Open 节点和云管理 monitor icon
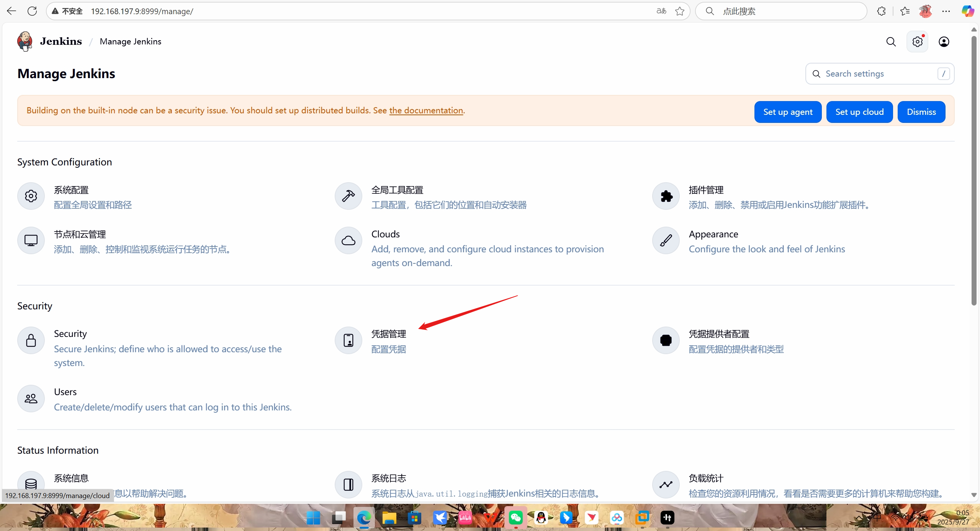Image resolution: width=980 pixels, height=531 pixels. [x=31, y=241]
